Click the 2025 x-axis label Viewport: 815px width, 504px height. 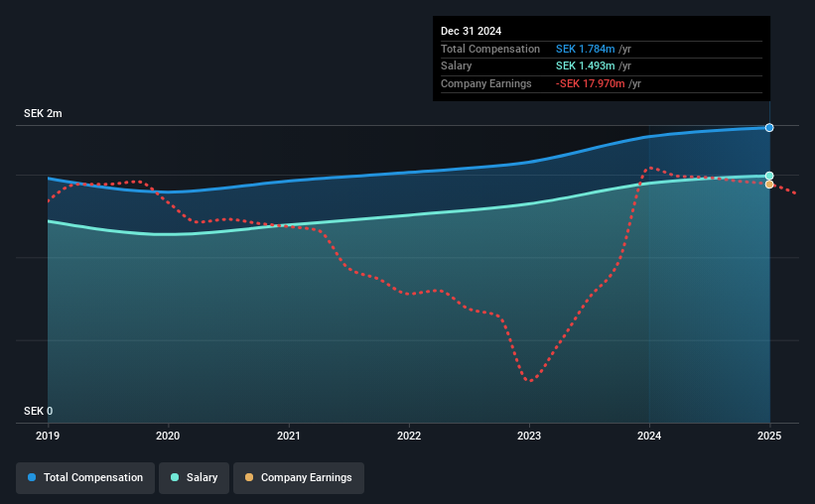pyautogui.click(x=769, y=436)
